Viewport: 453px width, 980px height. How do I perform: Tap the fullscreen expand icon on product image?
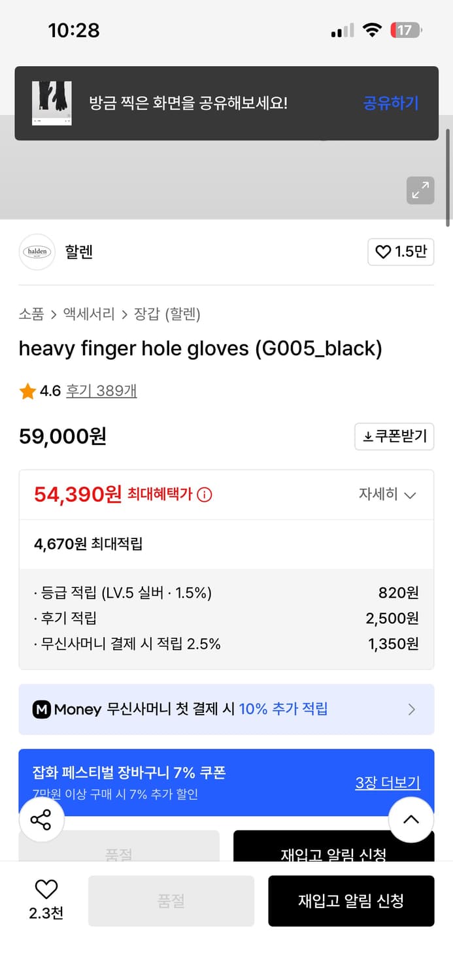point(420,190)
